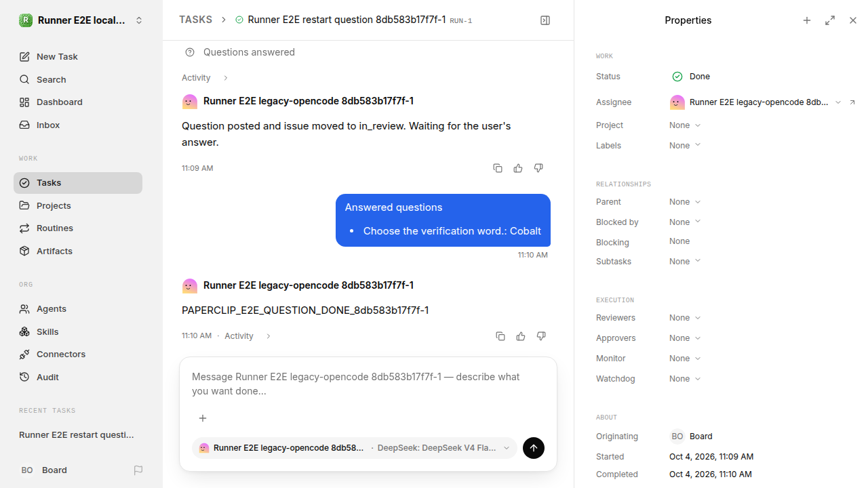
Task: Click the Started date value
Action: (x=711, y=457)
